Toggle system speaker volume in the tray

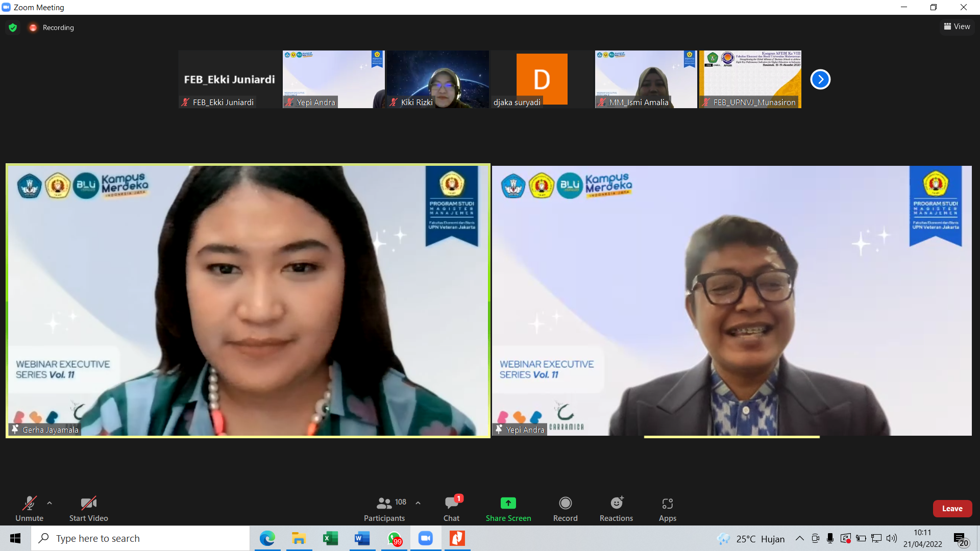[892, 538]
